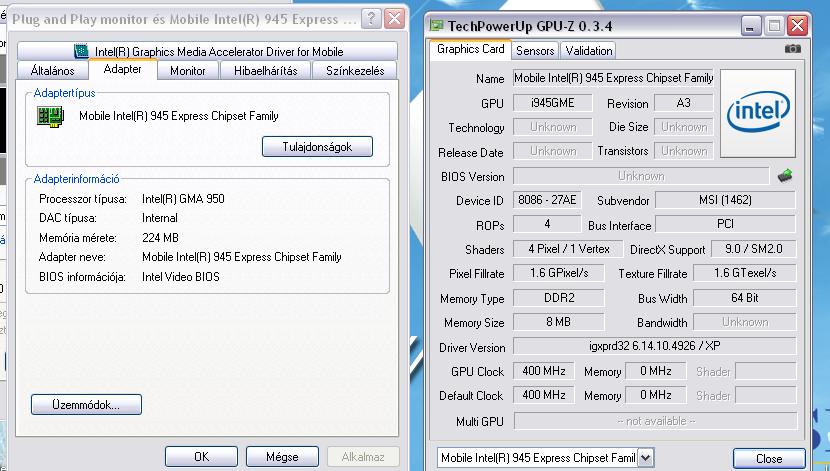
Task: Click the Default Clock 400 MHz field
Action: (544, 395)
